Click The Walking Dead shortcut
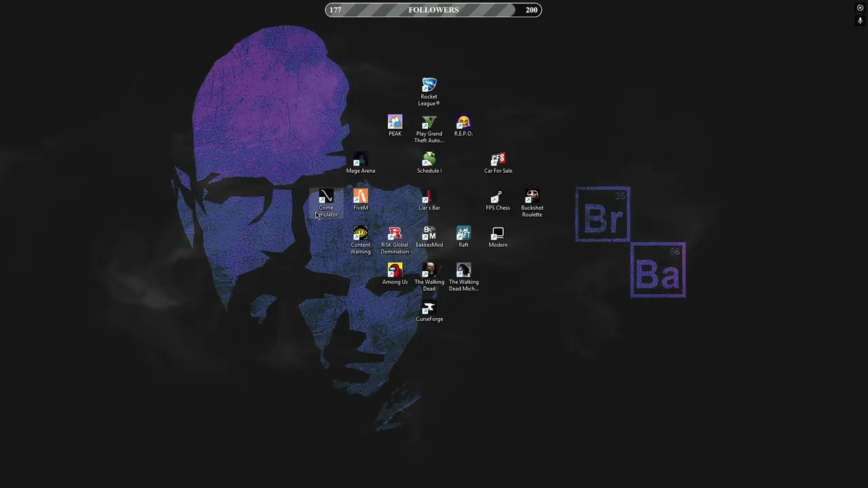 [429, 278]
